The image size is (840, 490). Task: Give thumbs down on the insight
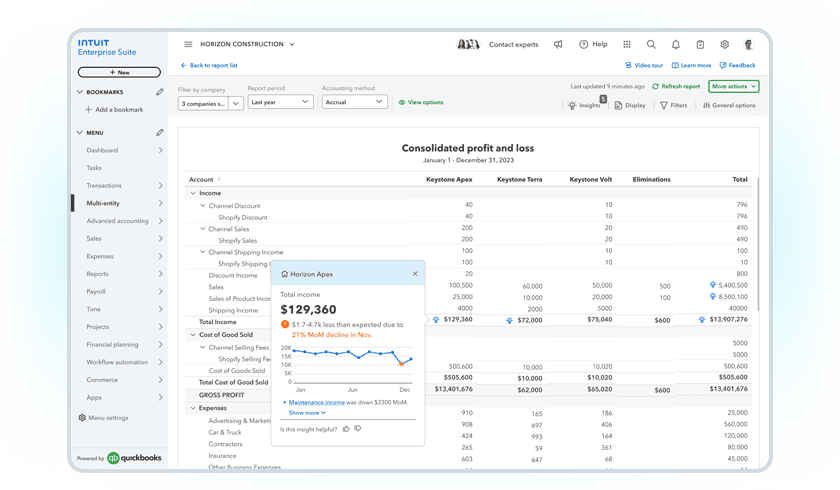point(358,429)
